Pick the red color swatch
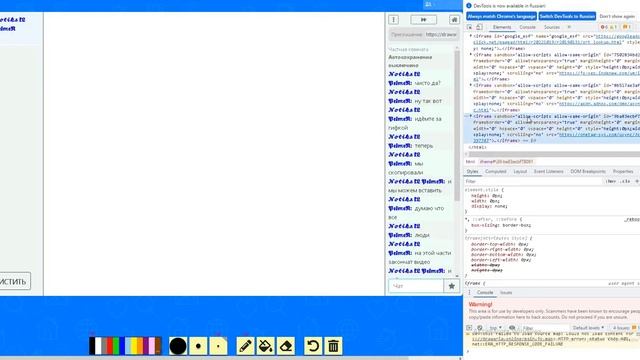Screen dimensions: 640x360 pos(110,346)
